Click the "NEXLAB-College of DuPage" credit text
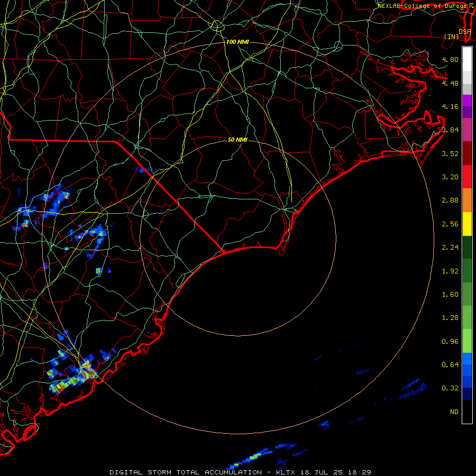Image resolution: width=476 pixels, height=476 pixels. click(423, 6)
